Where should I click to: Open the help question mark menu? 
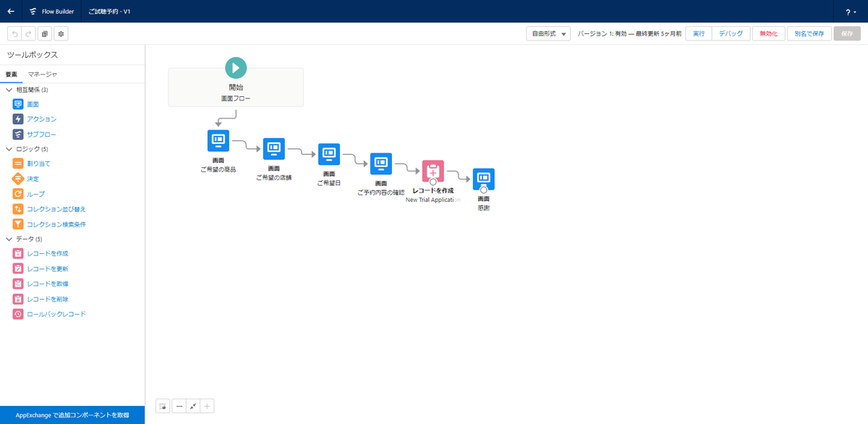850,12
